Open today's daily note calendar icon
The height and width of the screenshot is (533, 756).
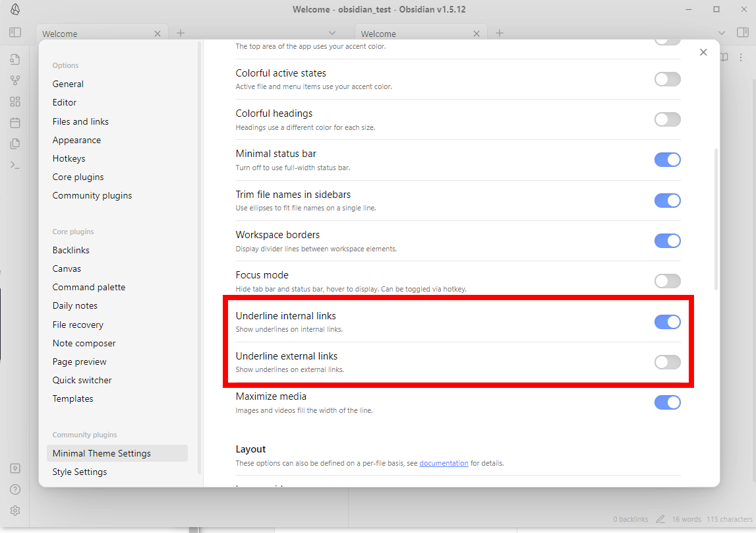(x=15, y=123)
